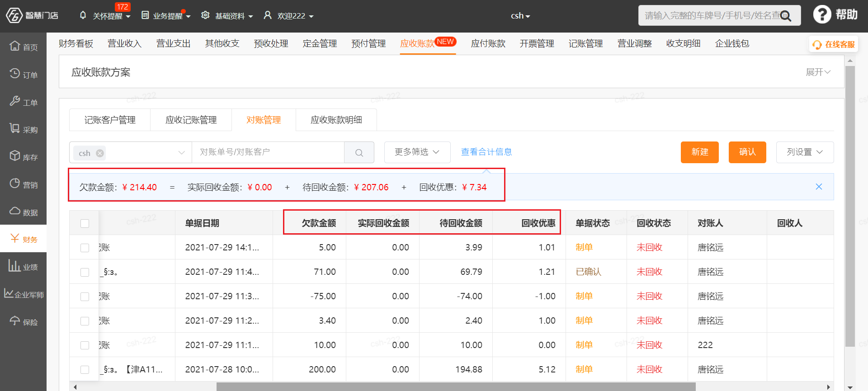Check the row with 欠款金额 3.40
This screenshot has height=391, width=868.
[85, 321]
